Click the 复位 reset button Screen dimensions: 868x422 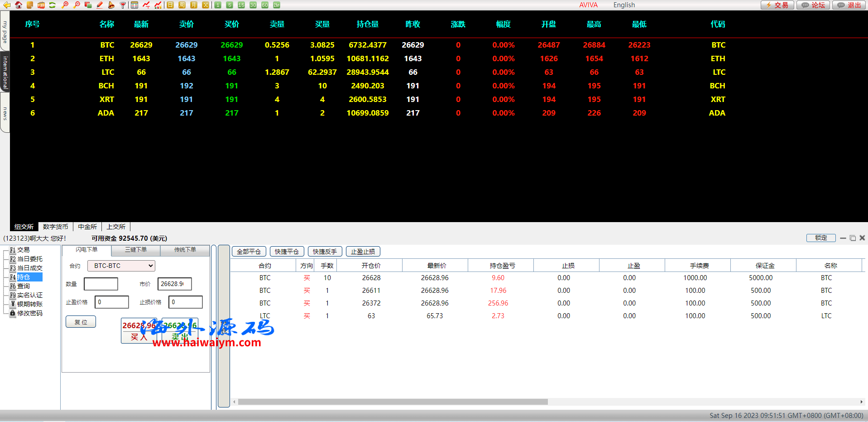(81, 322)
